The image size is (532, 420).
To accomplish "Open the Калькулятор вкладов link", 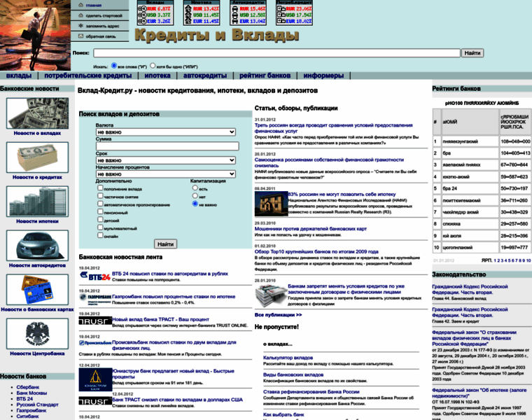I will tap(288, 358).
